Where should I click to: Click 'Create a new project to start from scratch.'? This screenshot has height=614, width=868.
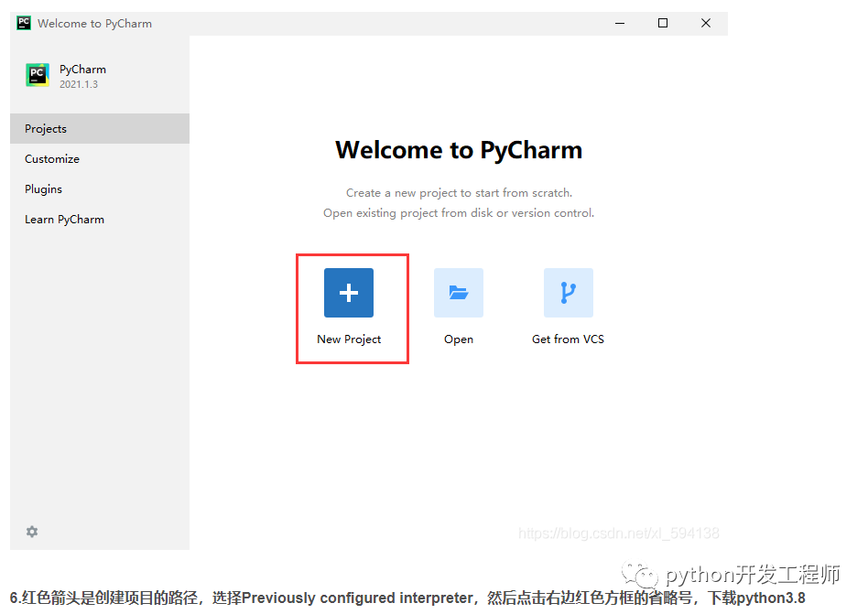[x=459, y=192]
